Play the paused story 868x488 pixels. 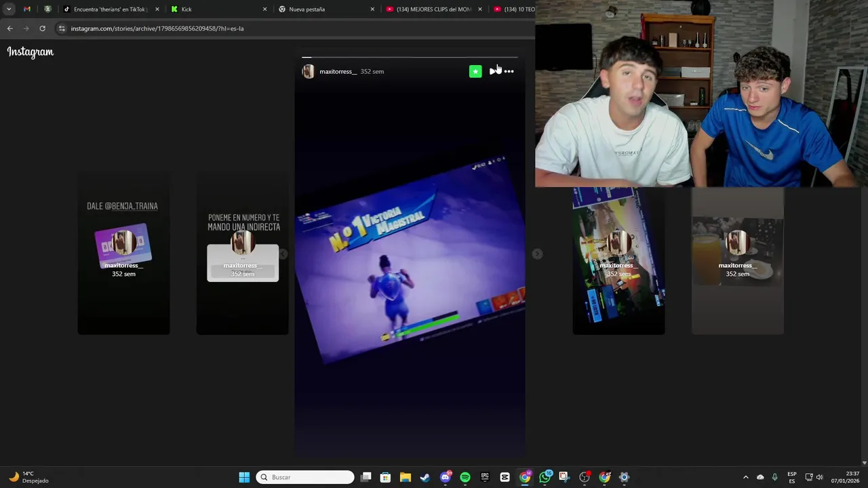(493, 71)
